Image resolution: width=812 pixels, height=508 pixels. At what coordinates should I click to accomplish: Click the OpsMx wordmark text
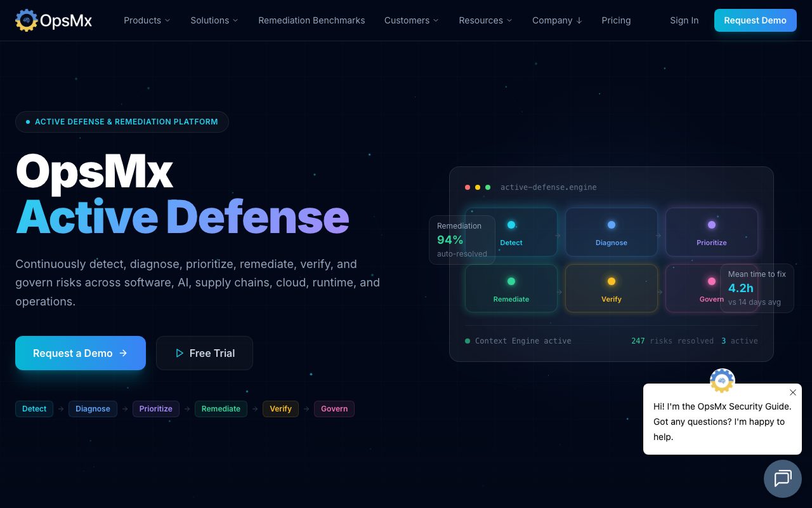pyautogui.click(x=66, y=21)
